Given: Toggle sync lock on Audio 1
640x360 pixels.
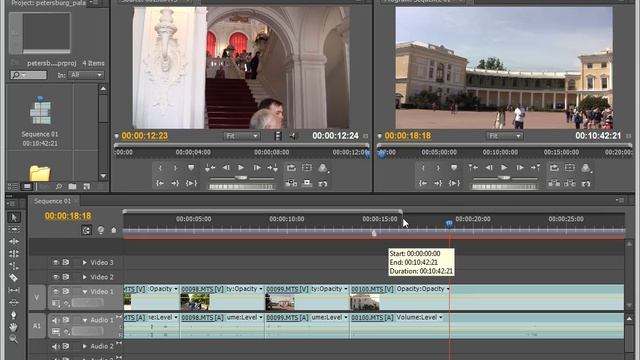Looking at the screenshot, I should [x=66, y=320].
